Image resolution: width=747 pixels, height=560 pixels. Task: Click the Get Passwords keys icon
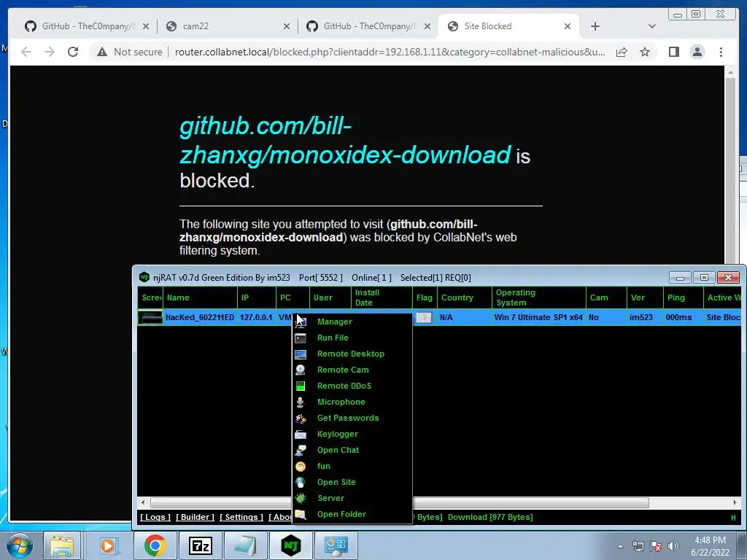301,419
